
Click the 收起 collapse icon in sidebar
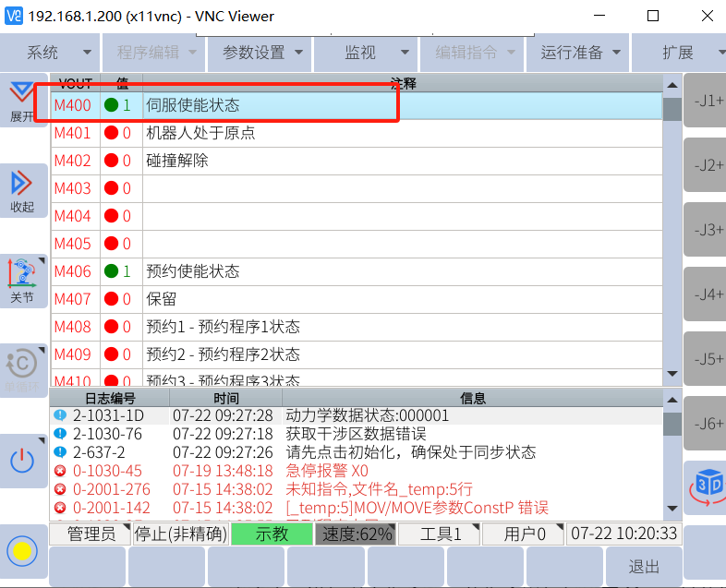click(x=21, y=191)
